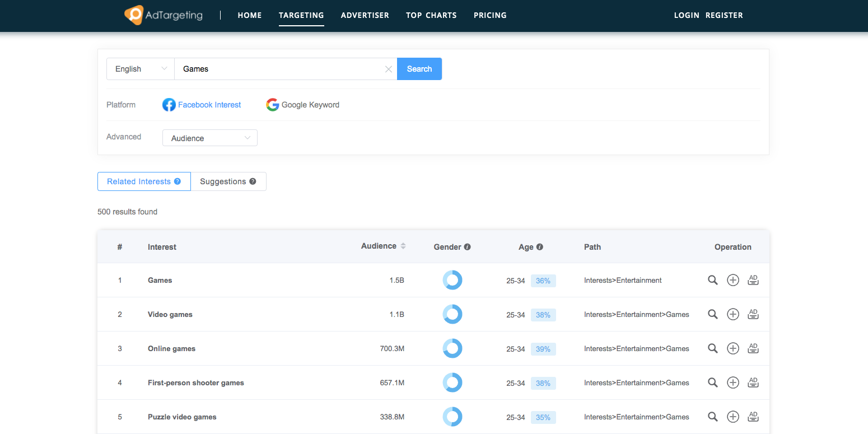Open PRICING in navigation
The height and width of the screenshot is (434, 868).
490,15
